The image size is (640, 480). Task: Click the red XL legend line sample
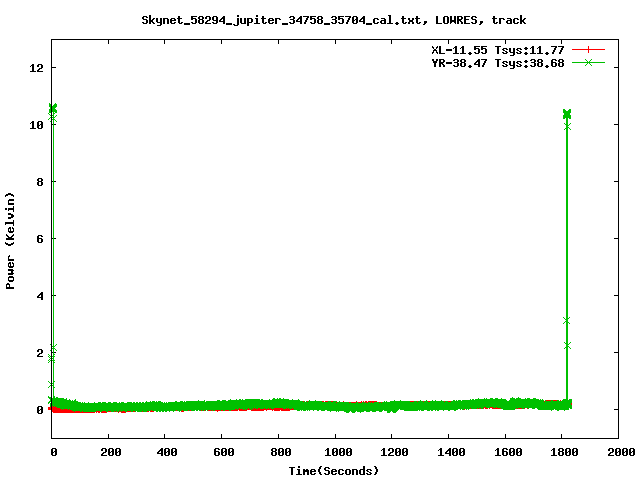coord(588,50)
